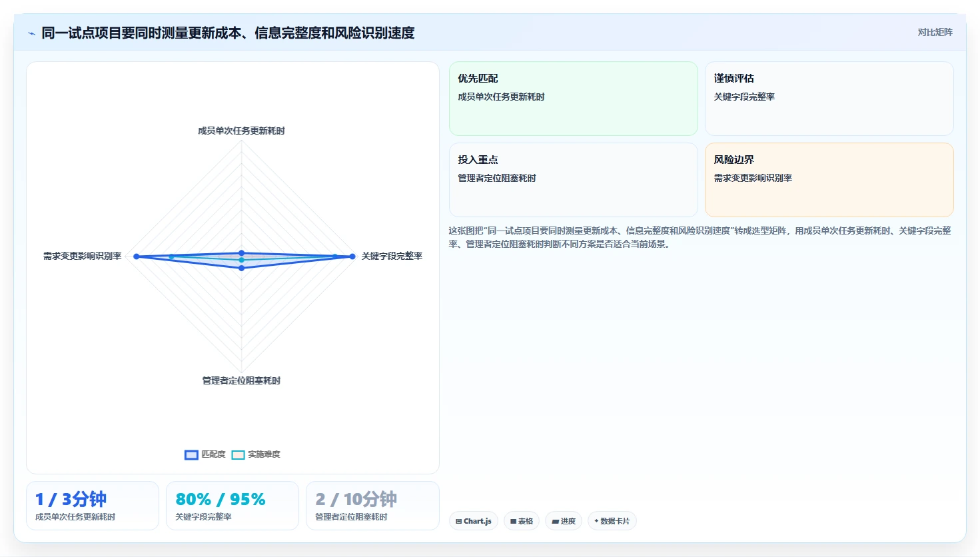The height and width of the screenshot is (557, 980).
Task: Click radar axis label 需求变更影响识别率
Action: pos(83,256)
